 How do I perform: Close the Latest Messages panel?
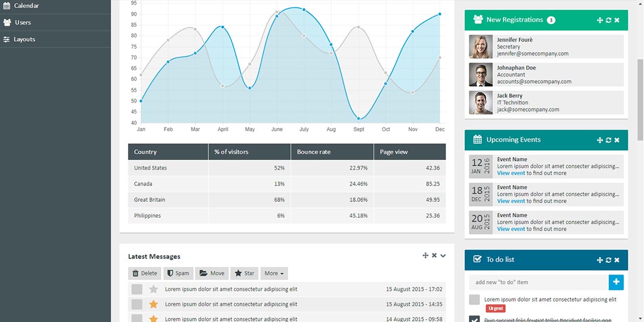[434, 255]
